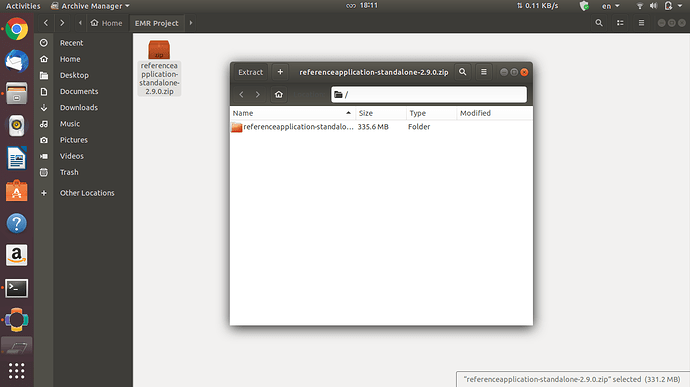Viewport: 690px width, 387px height.
Task: Click the Extract button in Archive Manager
Action: point(250,72)
